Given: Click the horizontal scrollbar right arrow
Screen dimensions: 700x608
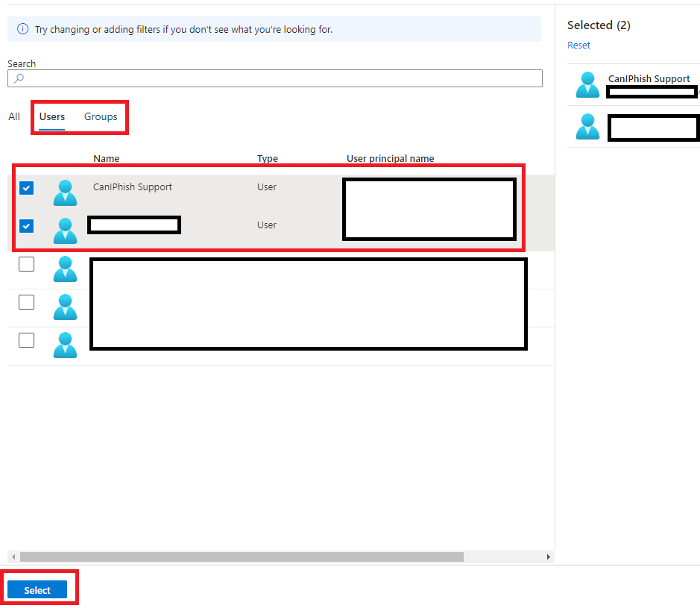Looking at the screenshot, I should [549, 557].
